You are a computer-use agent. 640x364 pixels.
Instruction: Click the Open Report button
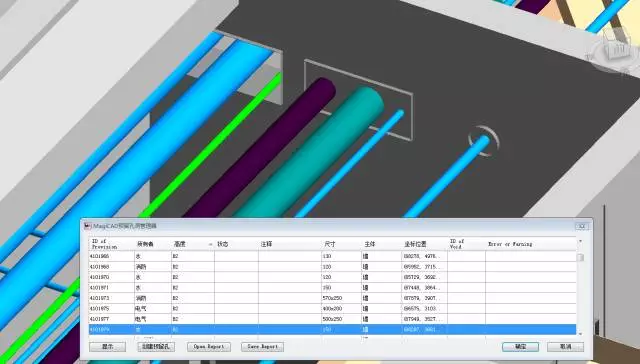coord(209,347)
